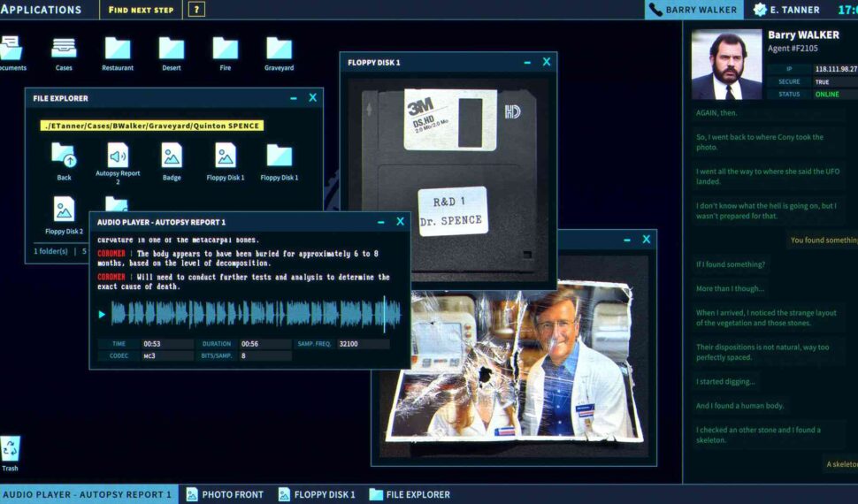Open the Graveyard desktop folder
Viewport: 858px width, 504px height.
pos(280,50)
